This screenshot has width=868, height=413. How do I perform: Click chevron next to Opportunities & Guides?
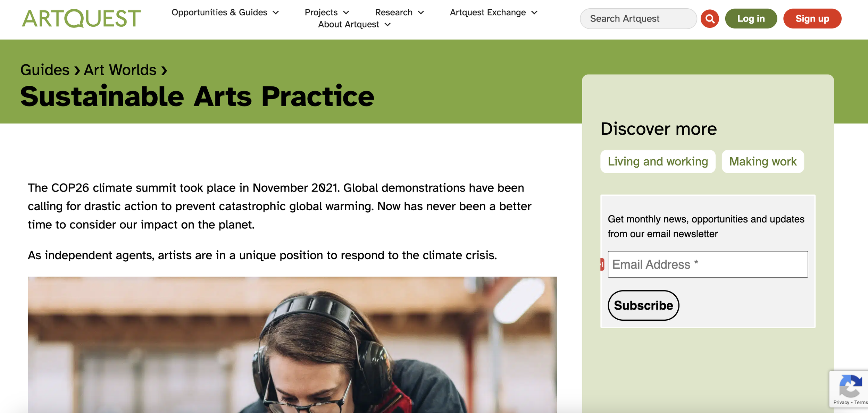276,13
